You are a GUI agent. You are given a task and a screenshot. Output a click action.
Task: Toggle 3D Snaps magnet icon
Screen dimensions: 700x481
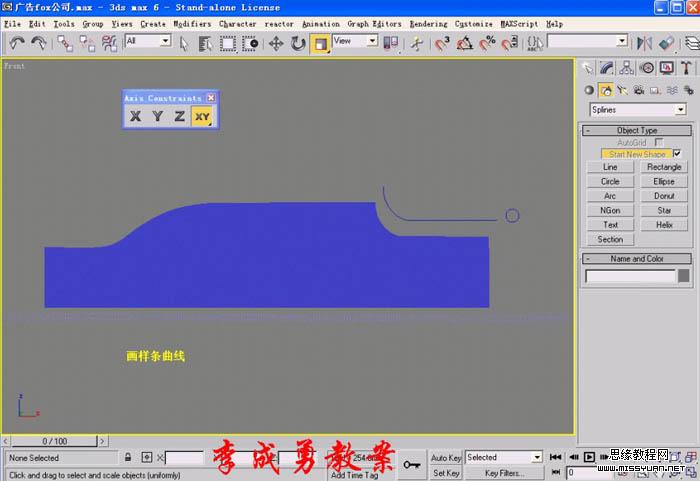coord(442,44)
